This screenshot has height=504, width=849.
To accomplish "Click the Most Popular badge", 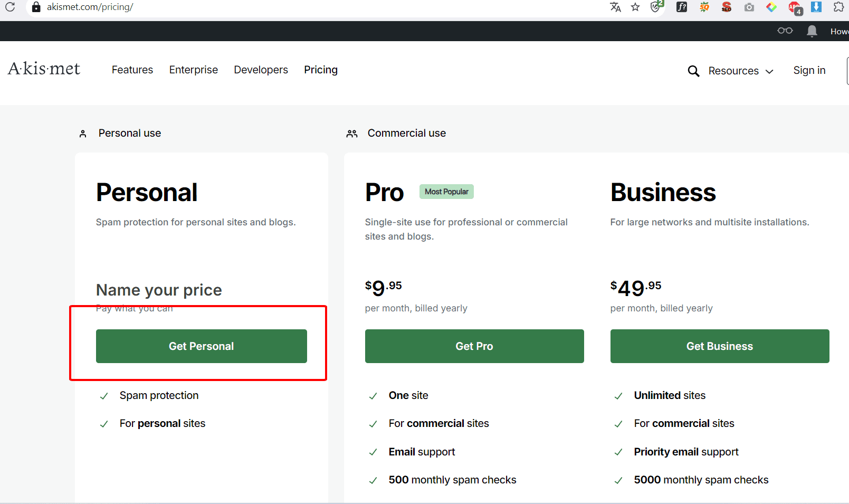I will tap(446, 192).
